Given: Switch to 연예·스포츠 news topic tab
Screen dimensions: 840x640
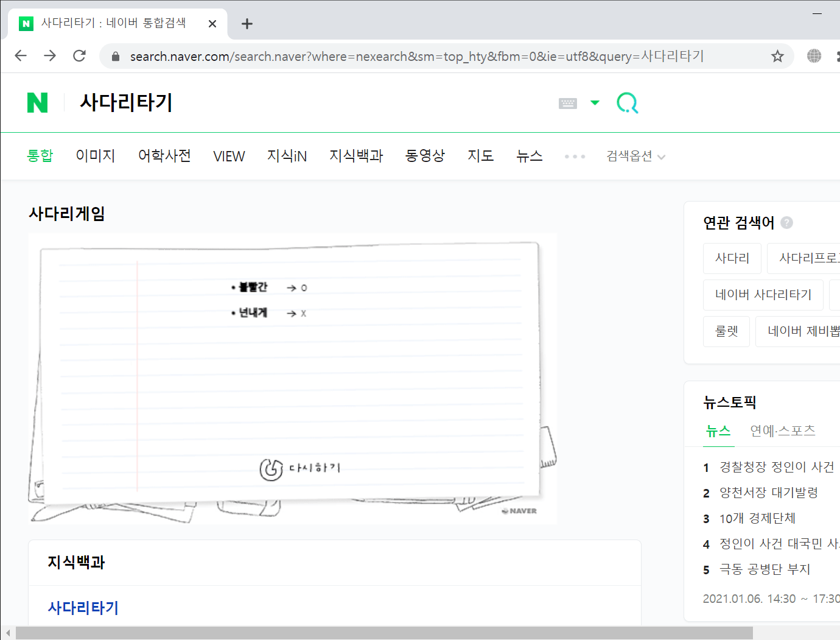Looking at the screenshot, I should pyautogui.click(x=783, y=431).
